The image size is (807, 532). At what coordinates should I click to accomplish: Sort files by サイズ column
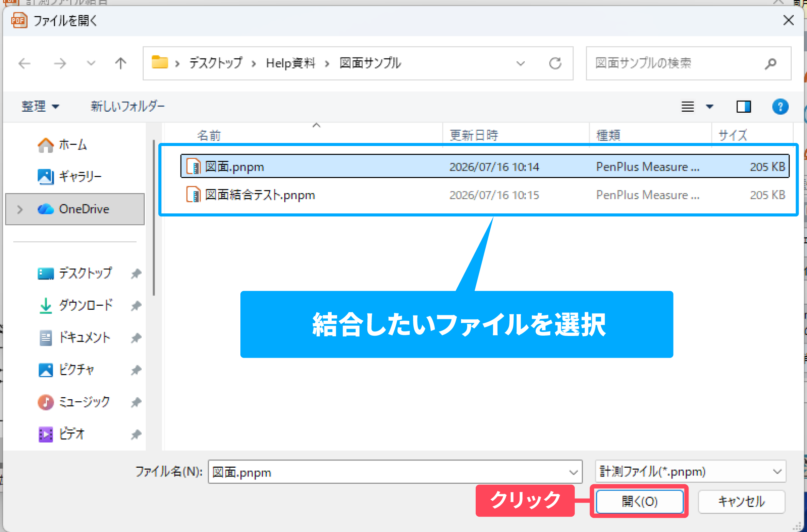click(733, 135)
